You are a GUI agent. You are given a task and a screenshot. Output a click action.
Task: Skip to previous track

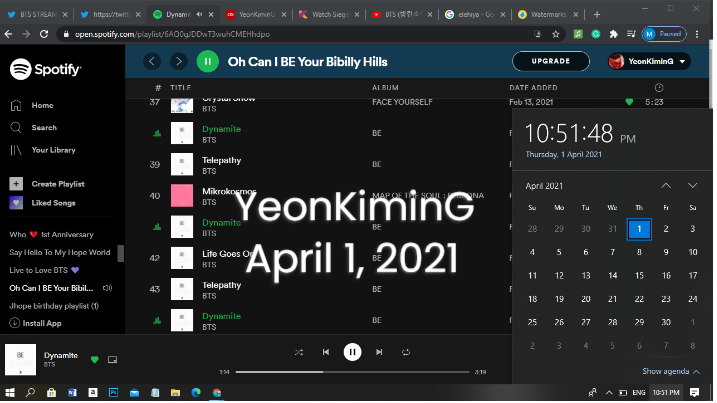326,353
